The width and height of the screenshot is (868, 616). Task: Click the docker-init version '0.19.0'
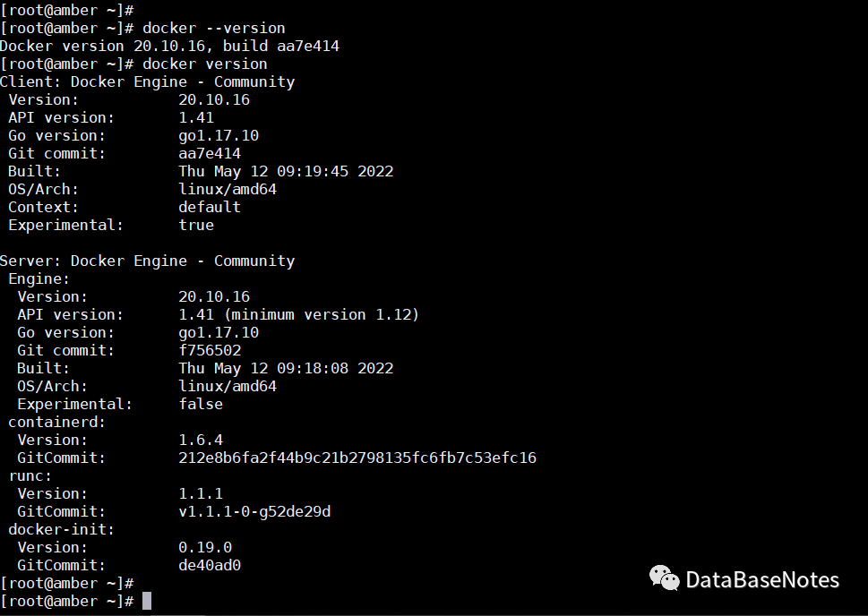[x=205, y=547]
